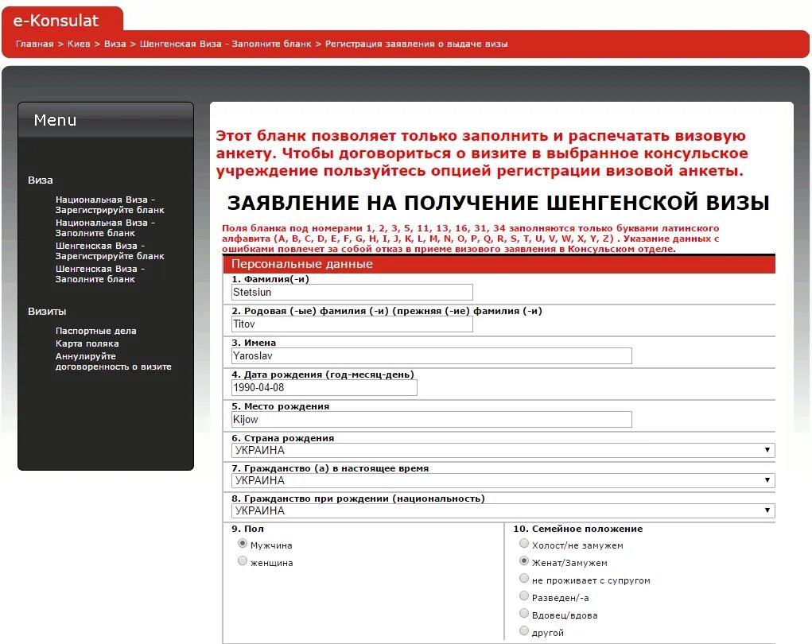Image resolution: width=812 pixels, height=644 pixels.
Task: Click Регистрация заявления о выдаче визы breadcrumb
Action: [x=417, y=44]
